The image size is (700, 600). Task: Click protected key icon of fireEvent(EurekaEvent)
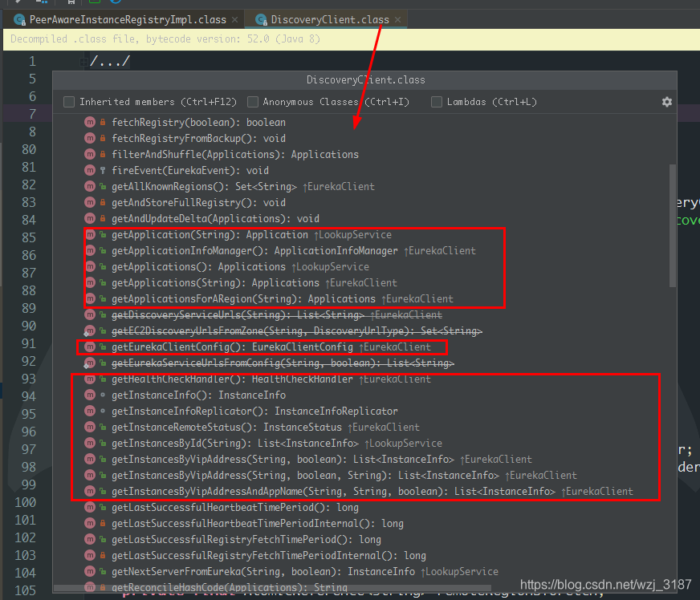click(x=103, y=170)
